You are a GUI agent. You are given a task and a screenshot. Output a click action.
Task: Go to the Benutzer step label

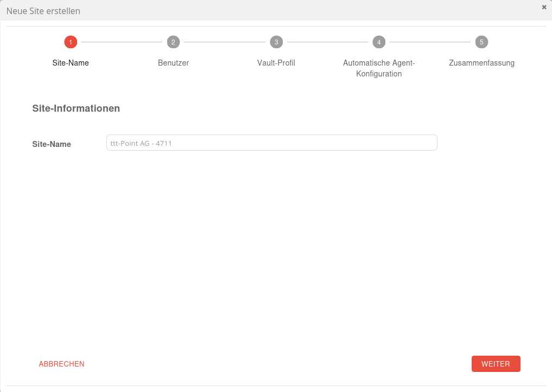pos(173,63)
